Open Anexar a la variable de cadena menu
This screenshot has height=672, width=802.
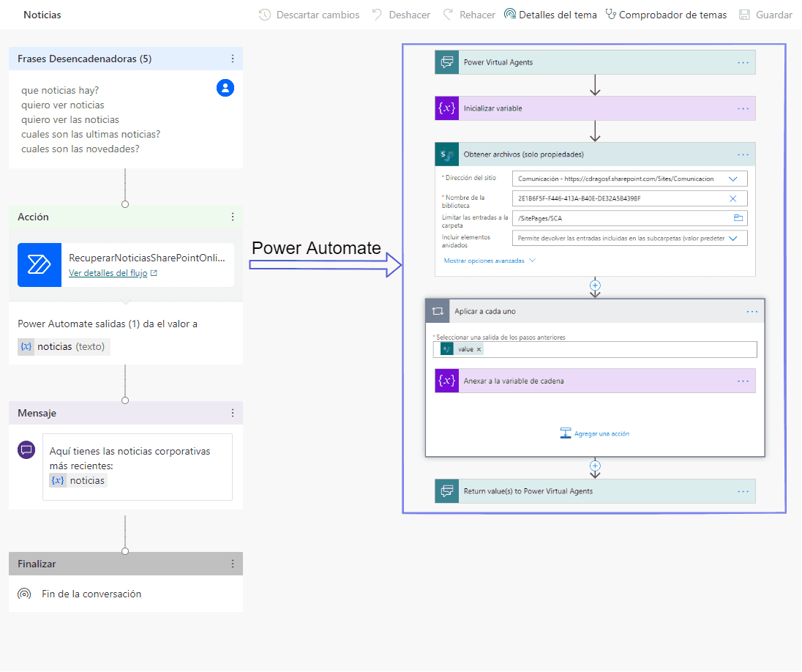743,381
